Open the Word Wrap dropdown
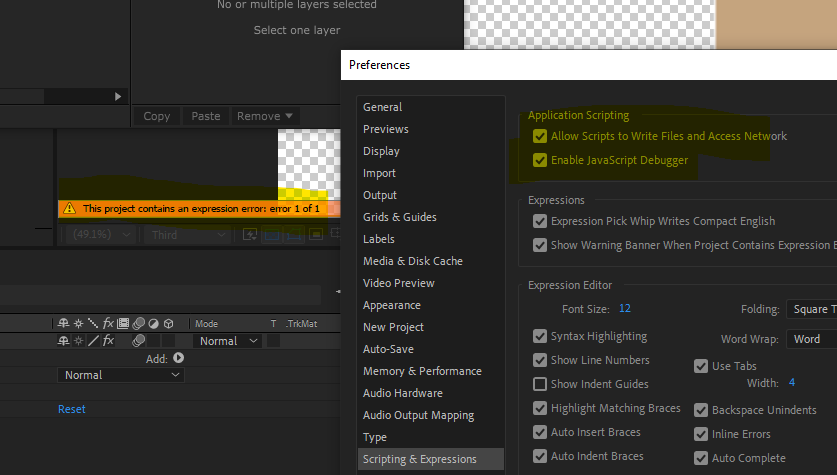This screenshot has height=475, width=837. 811,339
